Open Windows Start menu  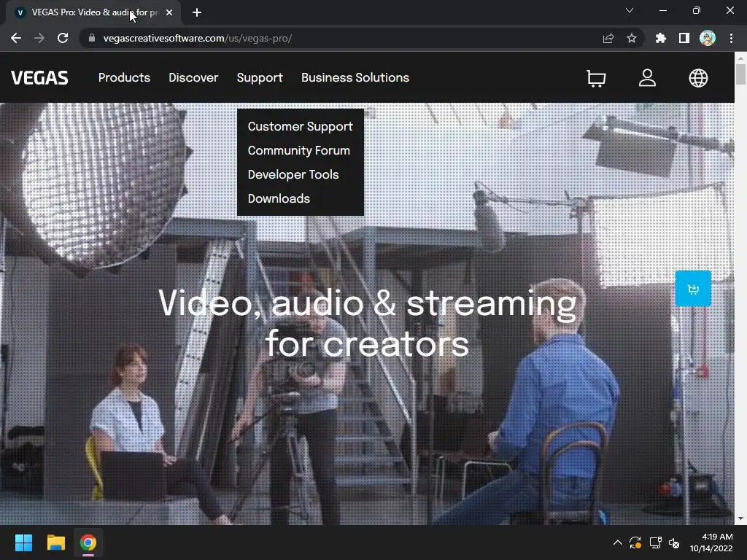tap(23, 542)
